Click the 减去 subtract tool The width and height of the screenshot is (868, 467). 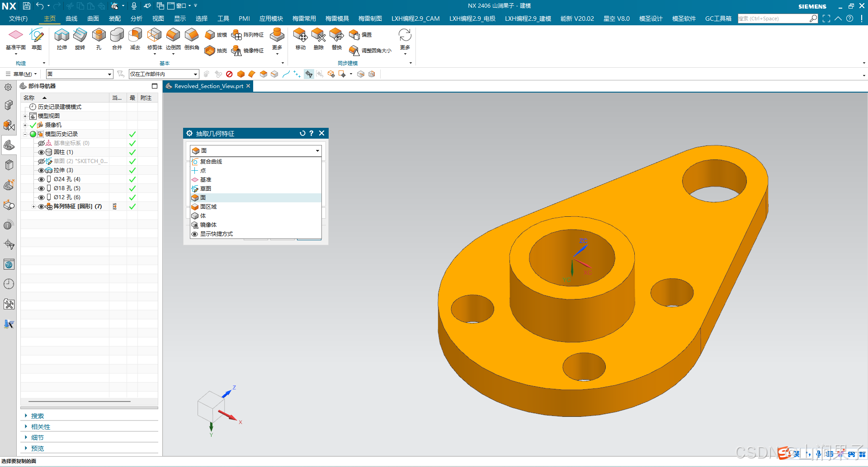click(x=135, y=39)
